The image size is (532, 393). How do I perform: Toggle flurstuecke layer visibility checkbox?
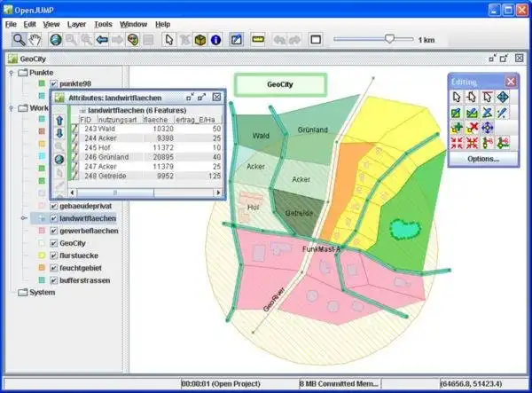[53, 255]
